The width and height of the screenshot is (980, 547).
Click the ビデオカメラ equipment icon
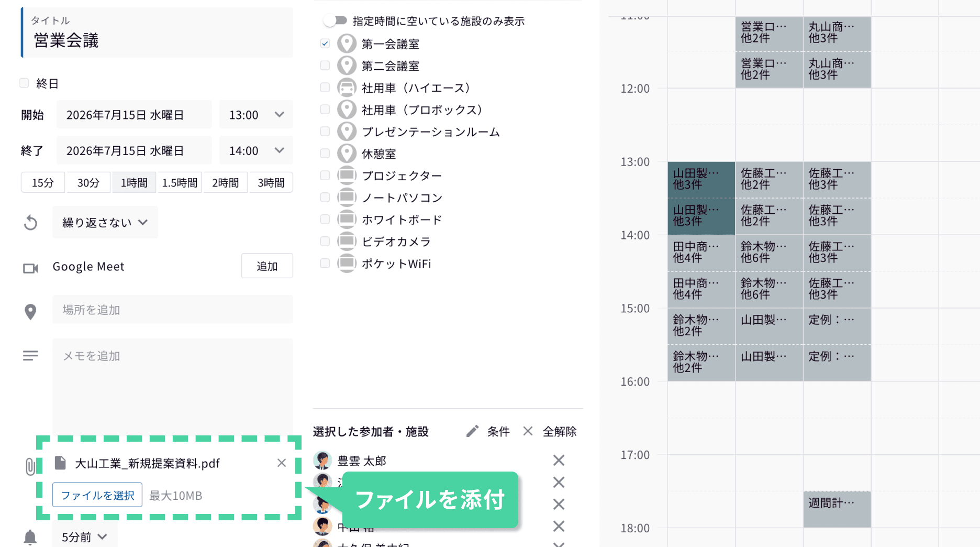coord(347,242)
